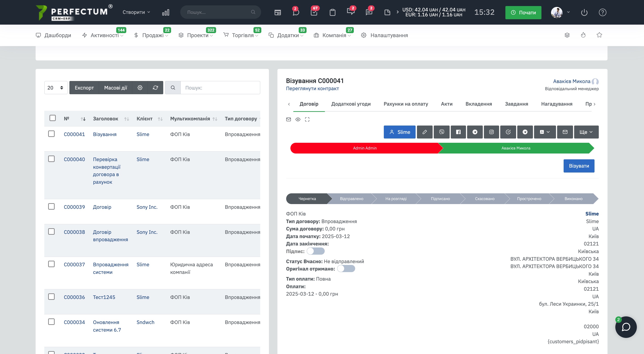Switch to the Рахунки на оплату tab
Screen dimensions: 644x354
[x=406, y=104]
